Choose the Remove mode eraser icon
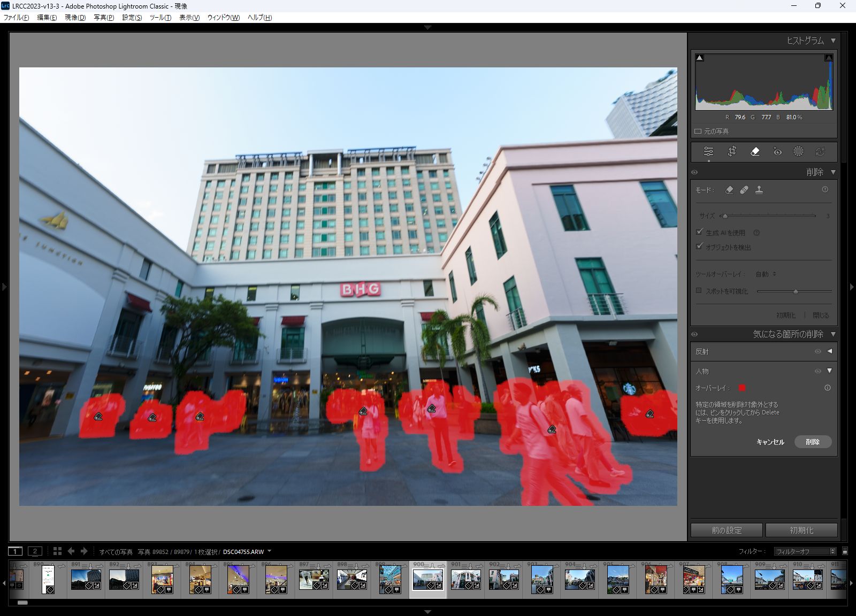The height and width of the screenshot is (616, 856). 729,190
